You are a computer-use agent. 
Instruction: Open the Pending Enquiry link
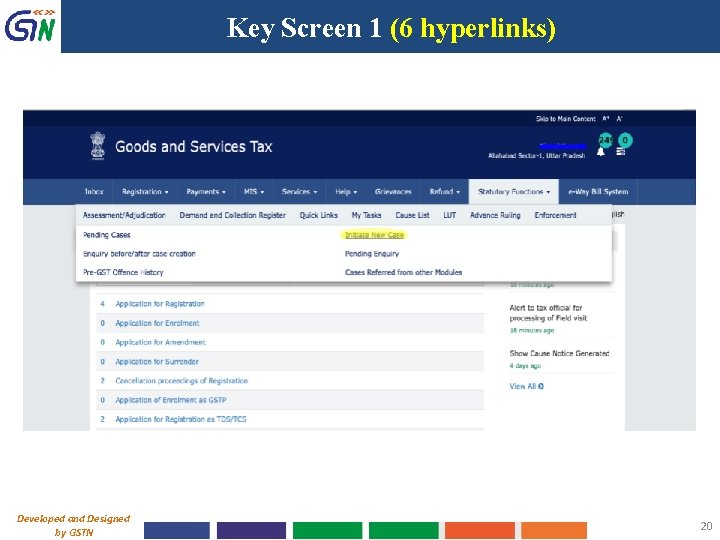[372, 253]
